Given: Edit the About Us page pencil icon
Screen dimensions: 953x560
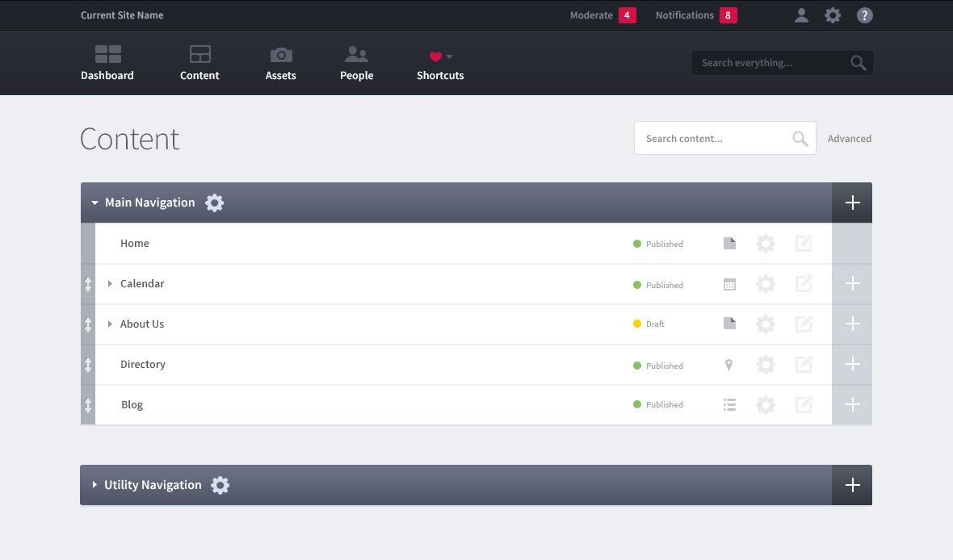Looking at the screenshot, I should pyautogui.click(x=804, y=324).
